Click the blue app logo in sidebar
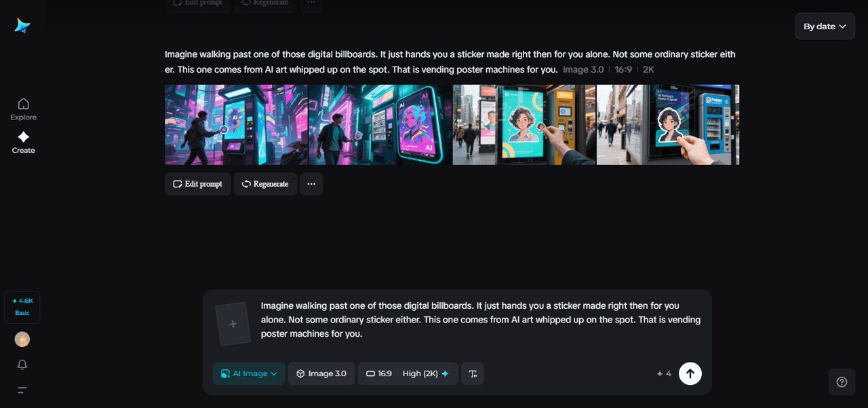This screenshot has width=868, height=408. 22,26
